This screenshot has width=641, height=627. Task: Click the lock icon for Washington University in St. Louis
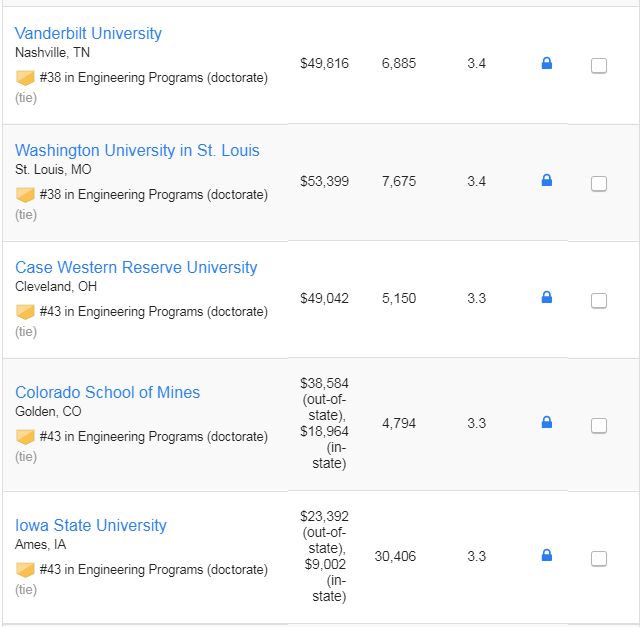tap(547, 180)
